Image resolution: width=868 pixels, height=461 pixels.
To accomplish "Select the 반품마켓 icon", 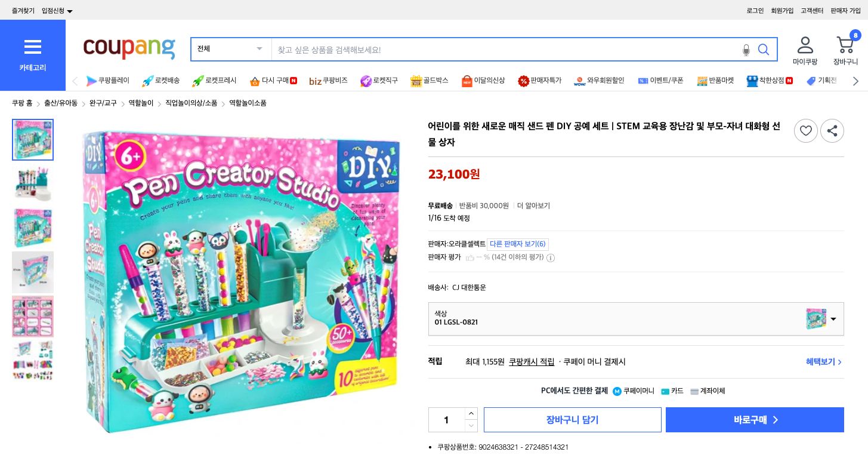I will click(715, 81).
